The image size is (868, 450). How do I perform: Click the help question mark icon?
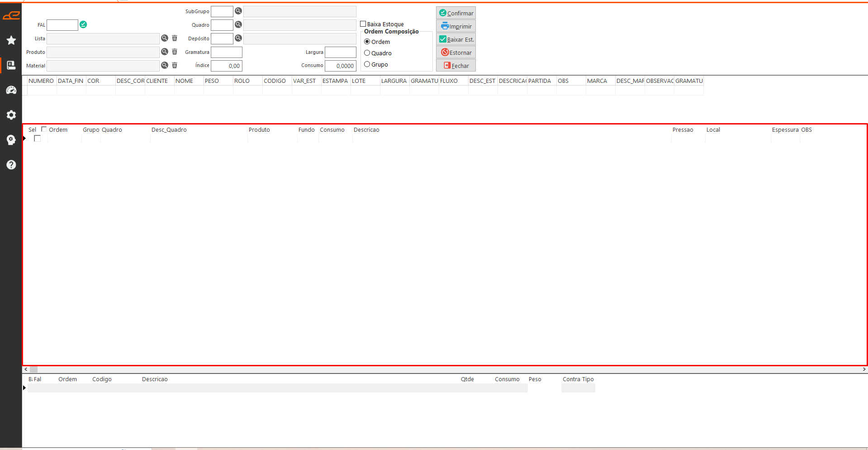(11, 165)
